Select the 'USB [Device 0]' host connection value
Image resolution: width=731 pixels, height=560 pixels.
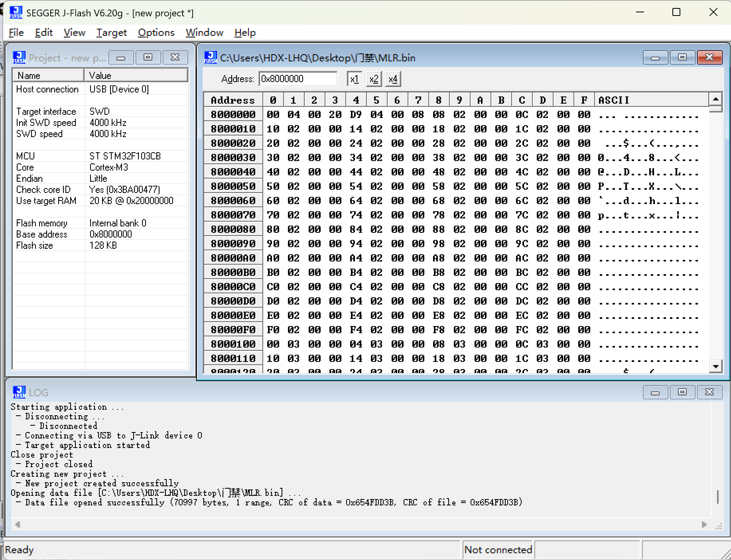point(119,89)
